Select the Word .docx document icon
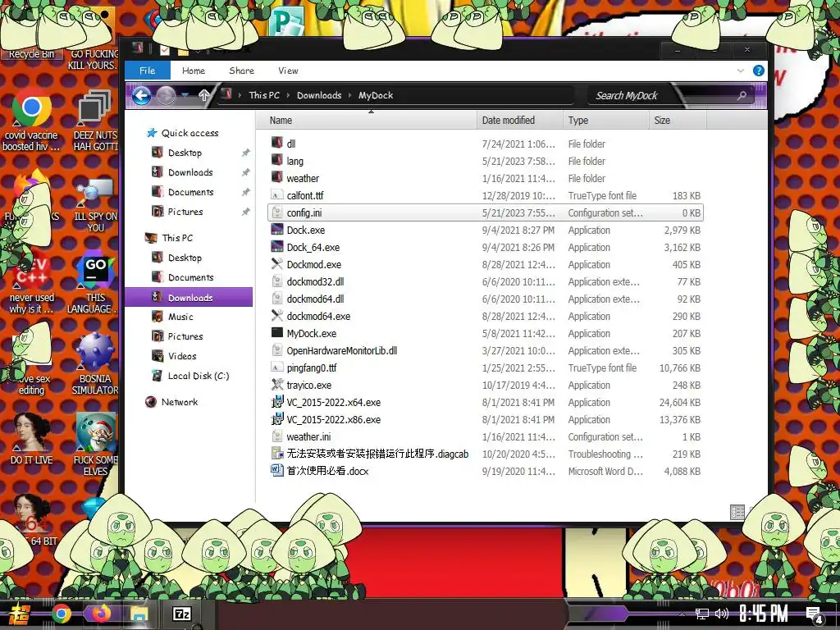The width and height of the screenshot is (840, 630). [x=277, y=470]
